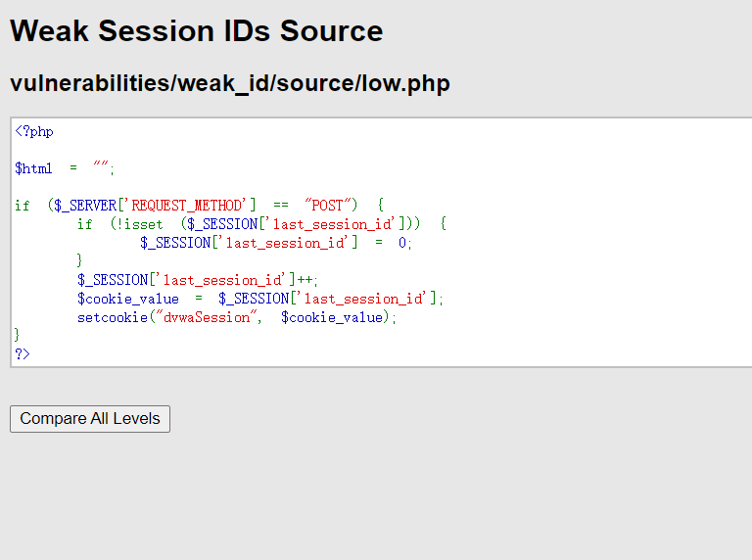752x560 pixels.
Task: Click the 'REQUEST_METHOD' key text
Action: 187,206
